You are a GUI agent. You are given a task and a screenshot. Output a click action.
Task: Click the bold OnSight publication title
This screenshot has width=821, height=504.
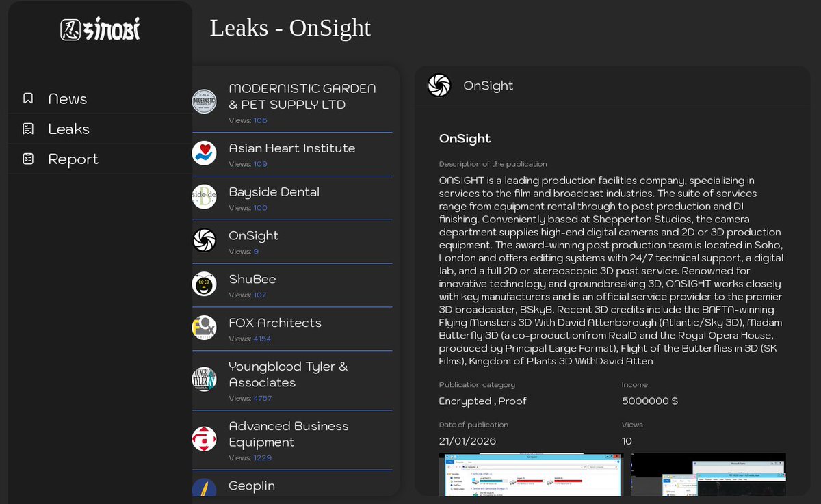click(465, 139)
